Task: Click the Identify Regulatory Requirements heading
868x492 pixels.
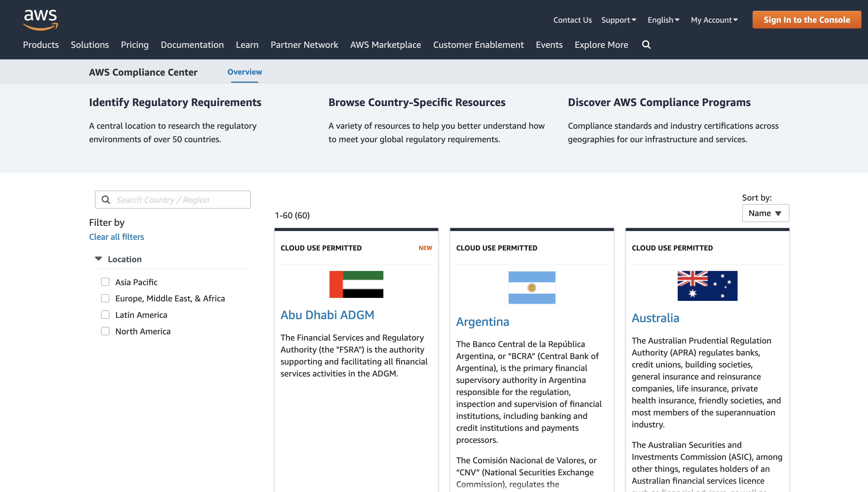Action: 175,102
